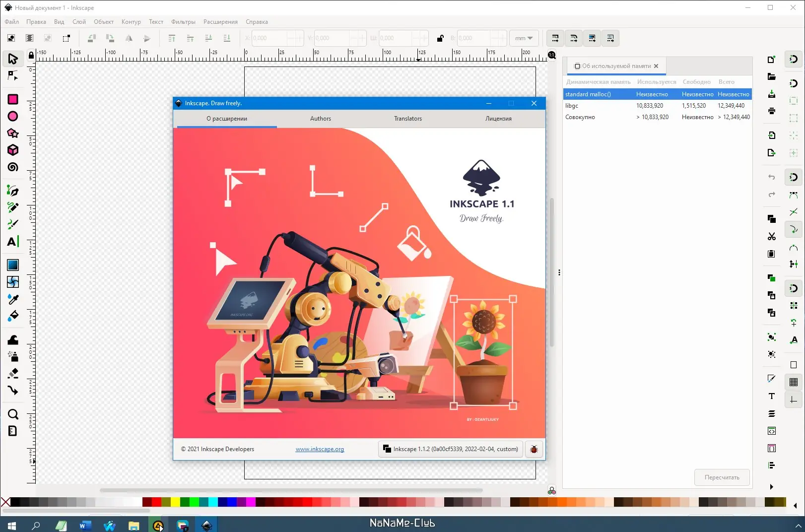Open Windows taskbar search
Viewport: 805px width, 532px height.
point(36,525)
